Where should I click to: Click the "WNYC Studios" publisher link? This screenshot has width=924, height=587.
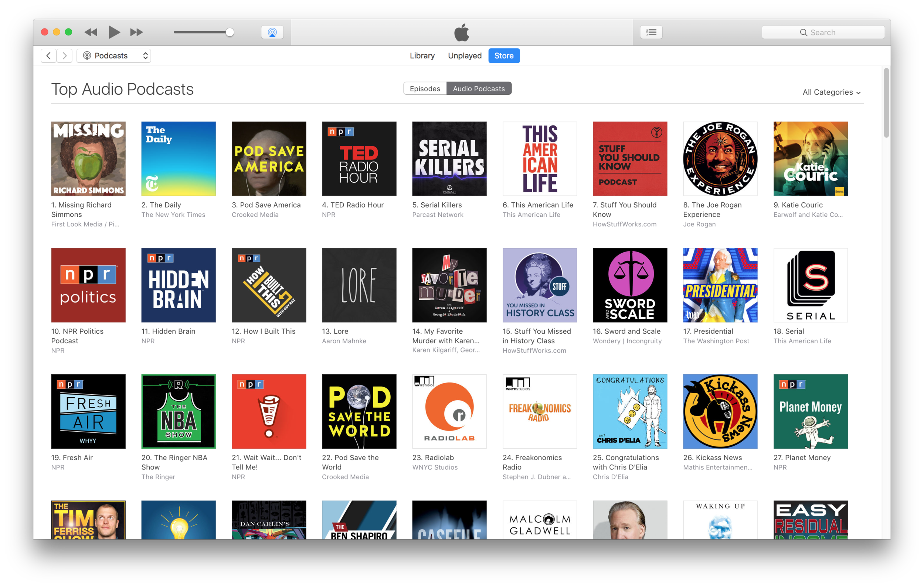[x=435, y=467]
